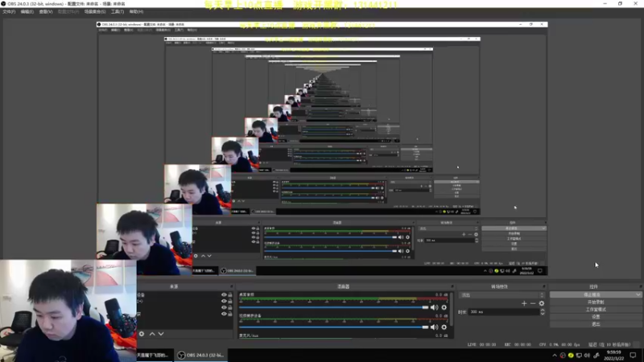The image size is (644, 362).
Task: Open source properties via the gear below sources
Action: coord(142,334)
